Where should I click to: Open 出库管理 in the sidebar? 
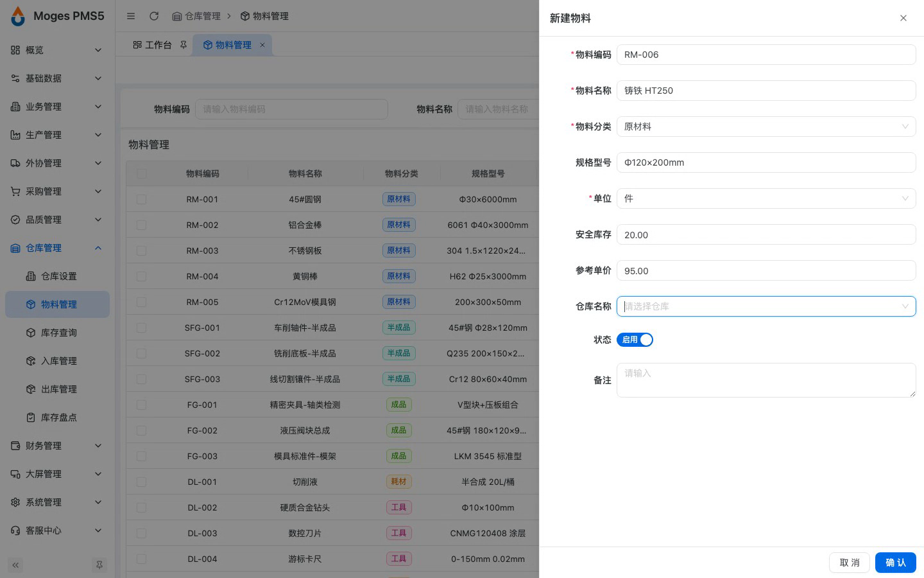pyautogui.click(x=58, y=389)
